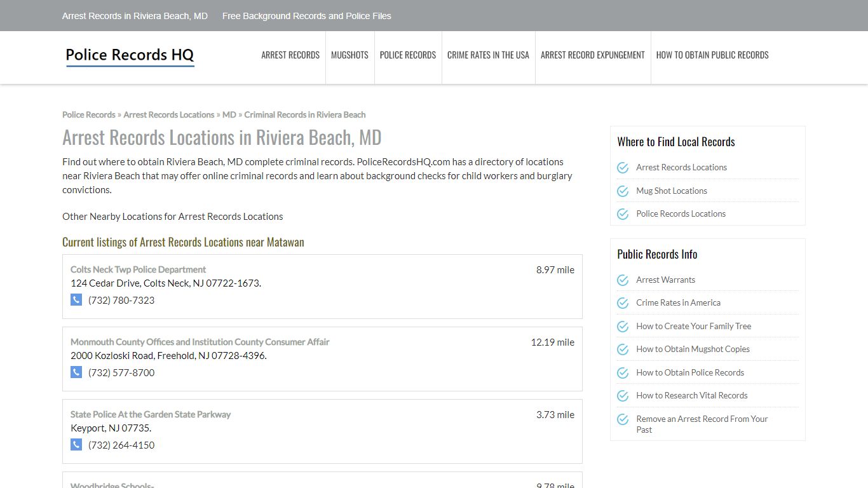Viewport: 868px width, 488px height.
Task: Open Crime Rates in the USA menu
Action: [x=488, y=55]
